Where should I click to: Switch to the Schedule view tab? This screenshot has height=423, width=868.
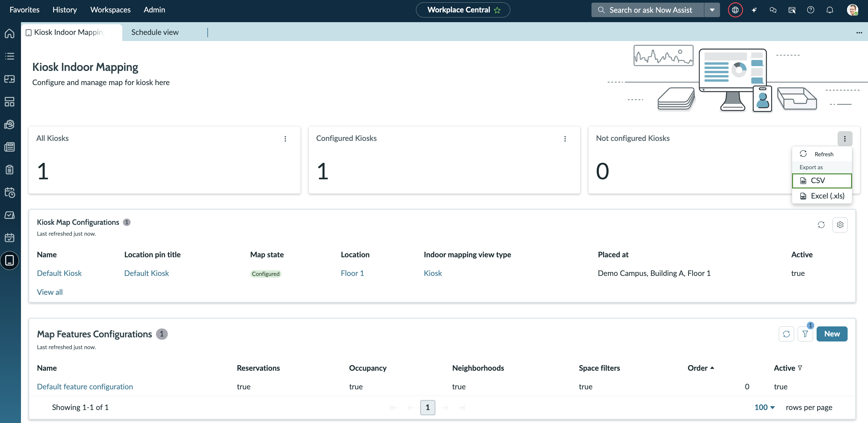click(155, 32)
